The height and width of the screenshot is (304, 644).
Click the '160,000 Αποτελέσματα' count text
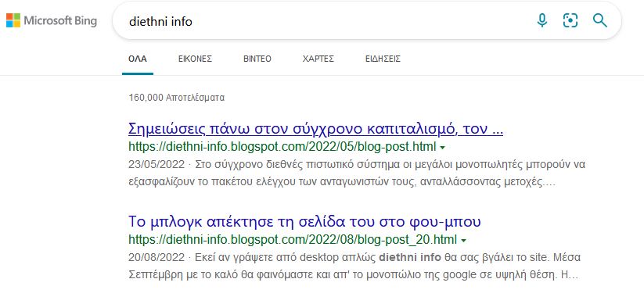tap(177, 98)
